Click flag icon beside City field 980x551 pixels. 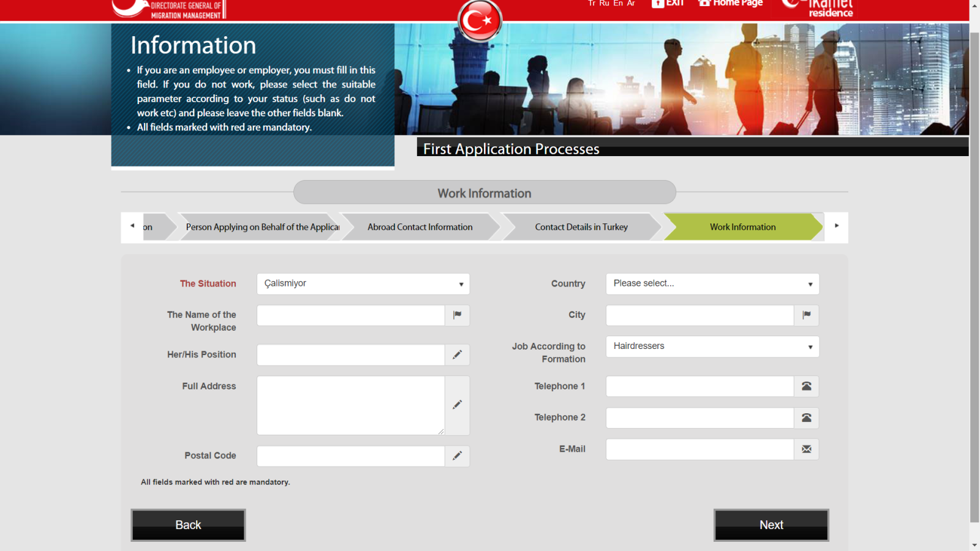[806, 315]
